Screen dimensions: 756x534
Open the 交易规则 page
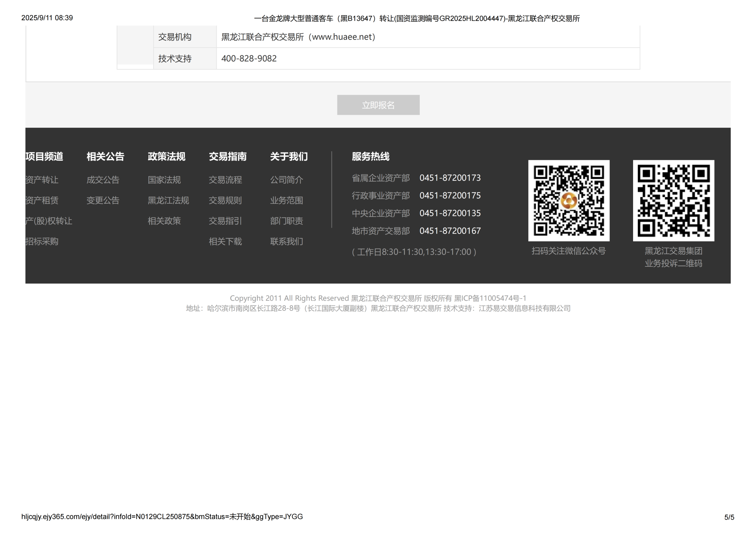[x=225, y=200]
